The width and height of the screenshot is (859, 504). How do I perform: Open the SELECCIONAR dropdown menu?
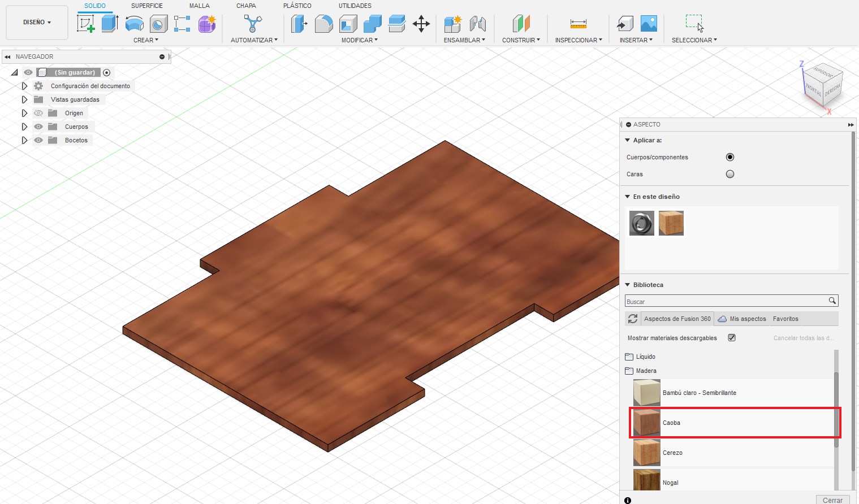pyautogui.click(x=694, y=40)
